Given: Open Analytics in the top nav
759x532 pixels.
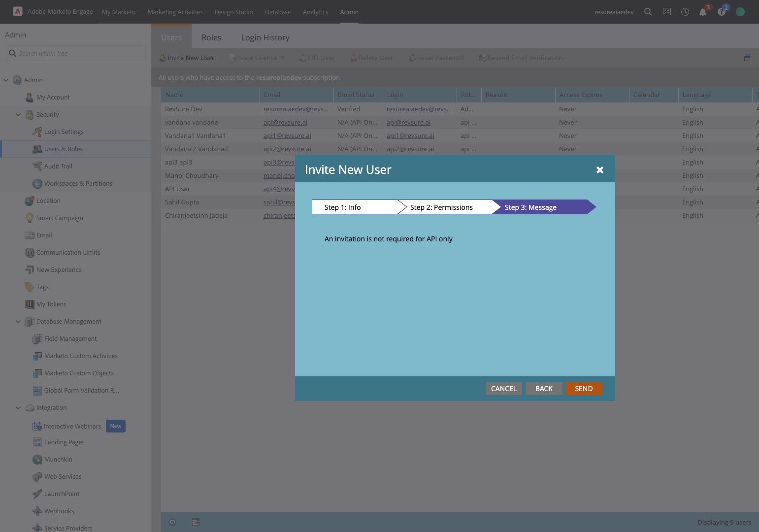Looking at the screenshot, I should click(x=315, y=12).
